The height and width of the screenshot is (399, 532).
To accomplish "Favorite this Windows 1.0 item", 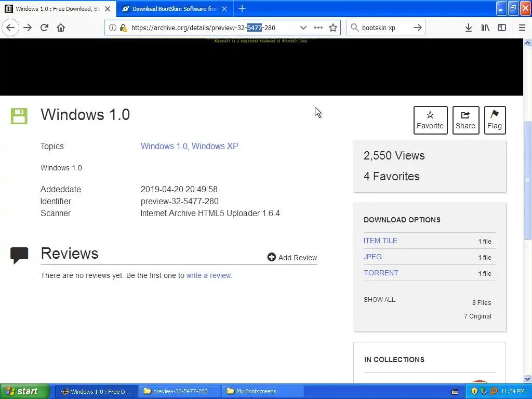I will 430,120.
